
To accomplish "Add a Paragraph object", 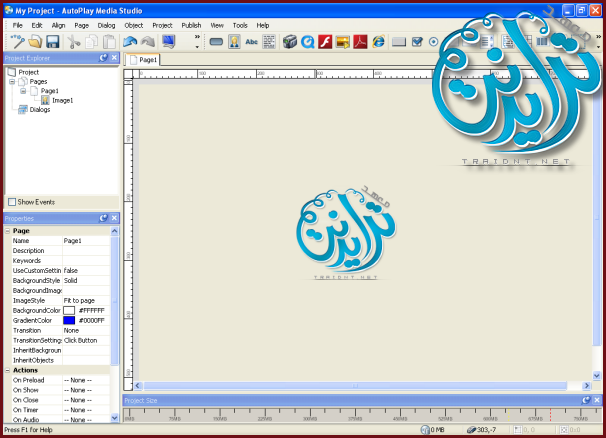I will [x=269, y=41].
